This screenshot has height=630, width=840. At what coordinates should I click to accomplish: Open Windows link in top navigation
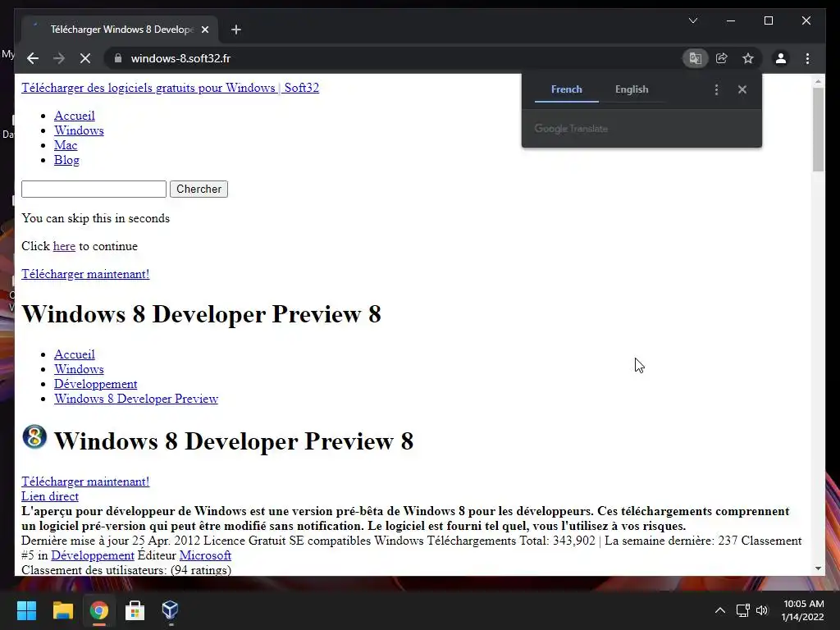[x=79, y=130]
